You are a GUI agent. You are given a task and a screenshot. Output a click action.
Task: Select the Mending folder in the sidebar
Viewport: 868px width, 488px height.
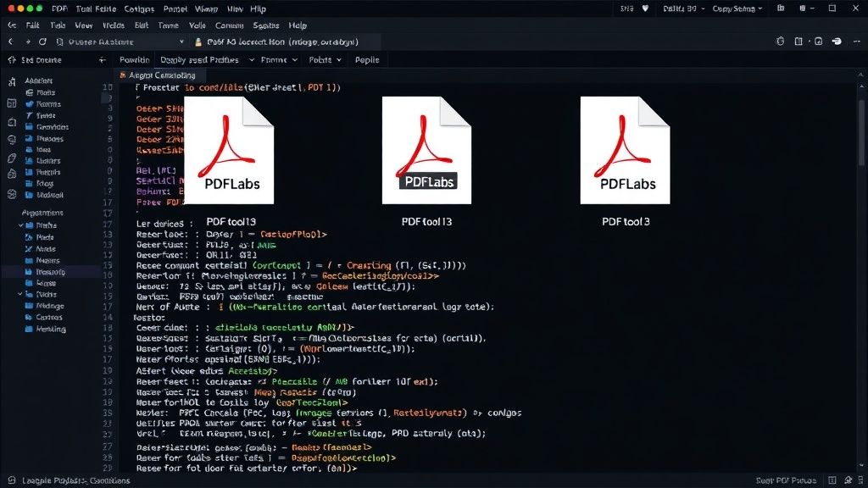tap(46, 329)
